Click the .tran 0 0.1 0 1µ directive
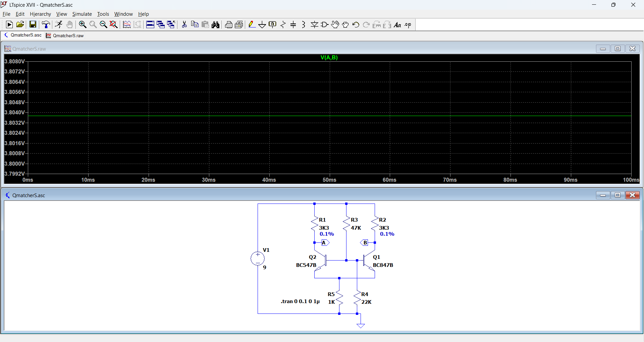Viewport: 644px width, 342px height. (x=300, y=301)
